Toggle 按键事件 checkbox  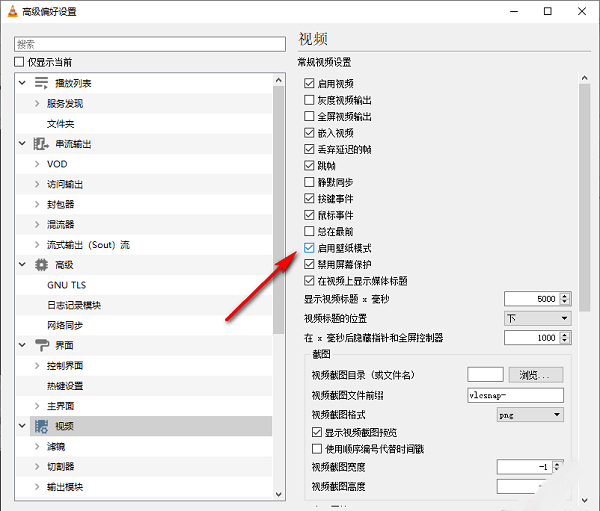click(x=309, y=198)
